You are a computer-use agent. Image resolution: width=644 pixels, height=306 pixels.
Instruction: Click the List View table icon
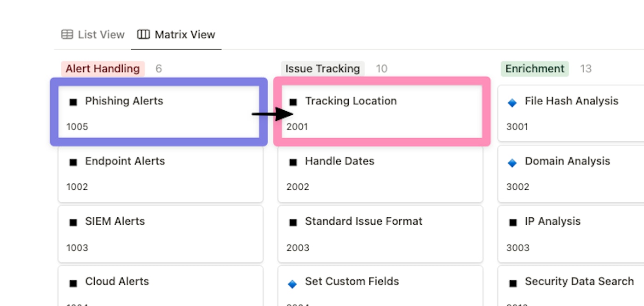pyautogui.click(x=67, y=34)
